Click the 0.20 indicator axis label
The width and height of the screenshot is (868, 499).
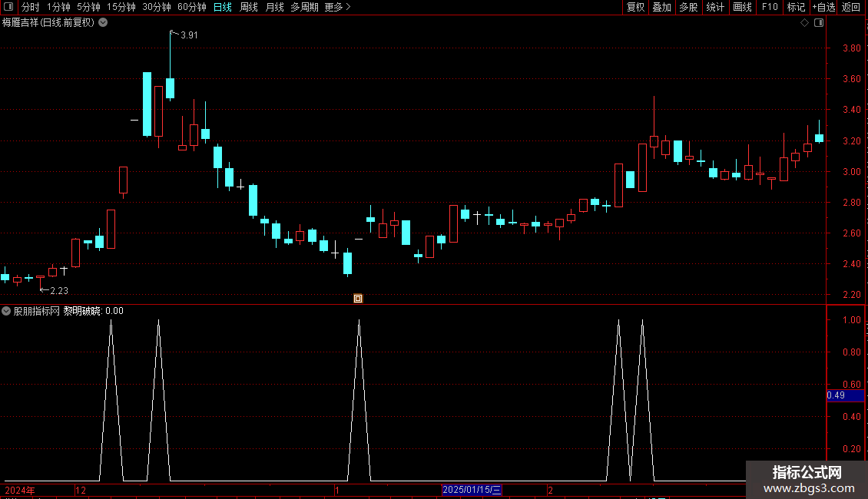tap(851, 448)
